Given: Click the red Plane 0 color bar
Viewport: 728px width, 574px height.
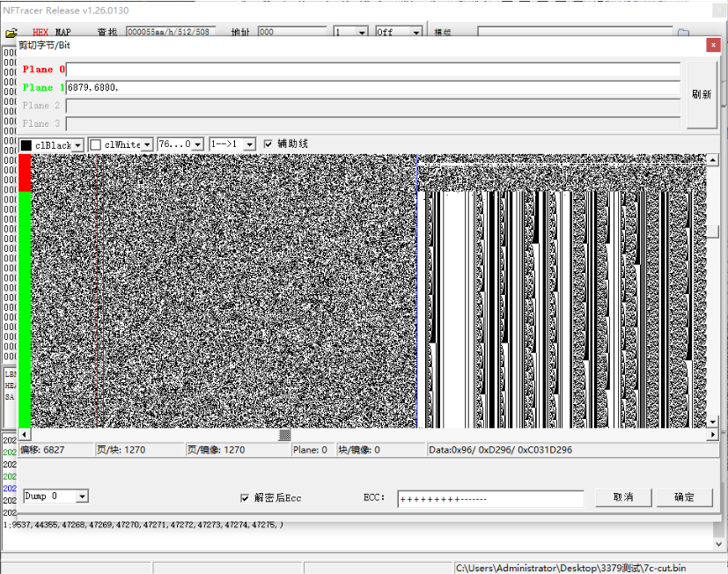Looking at the screenshot, I should tap(25, 173).
